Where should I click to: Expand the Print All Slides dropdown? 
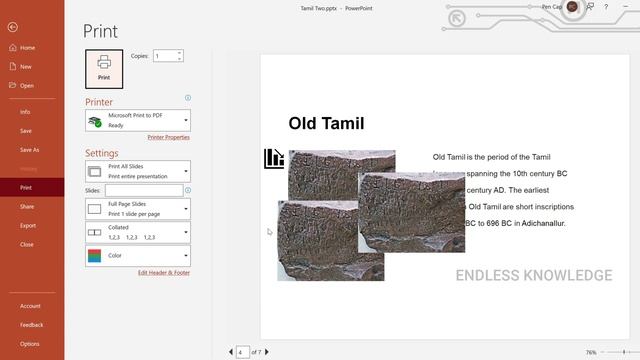(x=138, y=171)
